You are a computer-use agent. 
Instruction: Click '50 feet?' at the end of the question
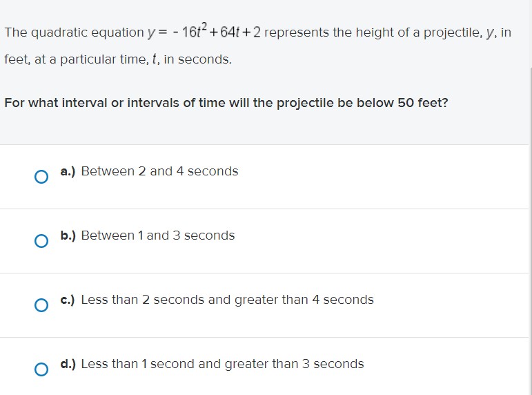click(423, 103)
